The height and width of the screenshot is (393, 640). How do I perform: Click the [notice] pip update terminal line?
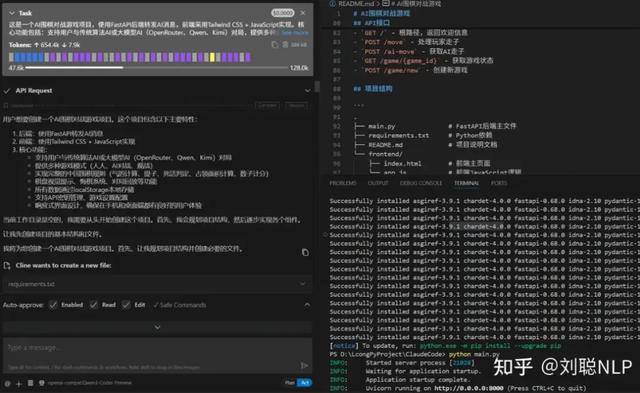tap(445, 346)
